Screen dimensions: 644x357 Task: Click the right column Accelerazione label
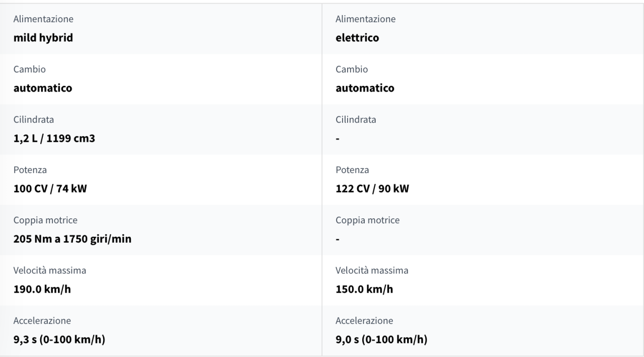click(364, 321)
